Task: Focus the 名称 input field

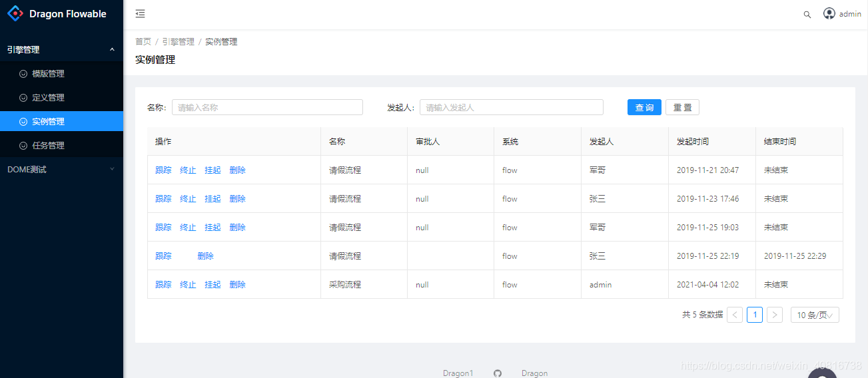Action: pos(267,107)
